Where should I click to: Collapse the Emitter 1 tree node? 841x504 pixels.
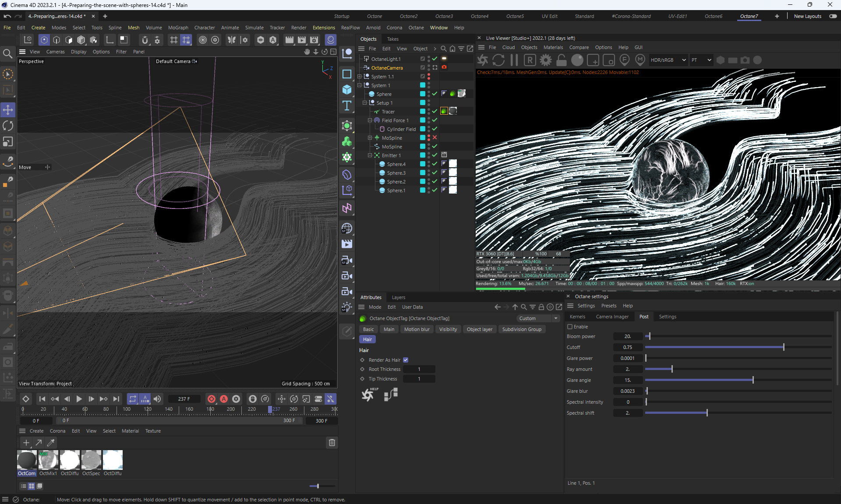pyautogui.click(x=370, y=155)
